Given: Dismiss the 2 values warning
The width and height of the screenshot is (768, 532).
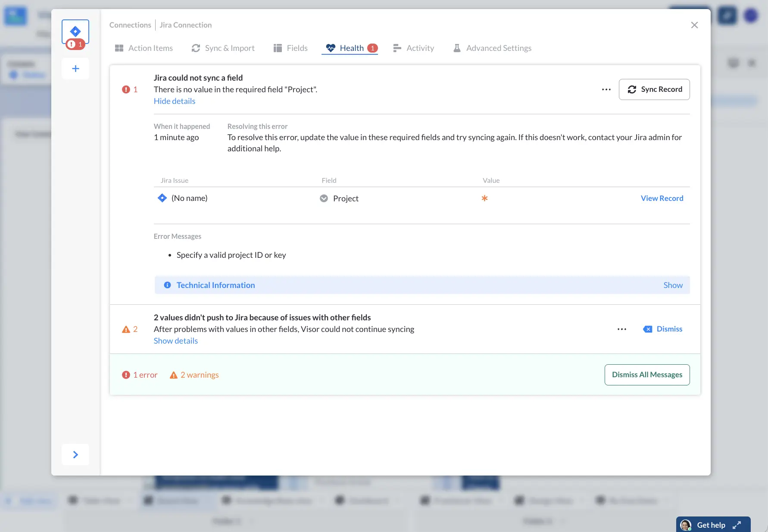Looking at the screenshot, I should pos(663,329).
